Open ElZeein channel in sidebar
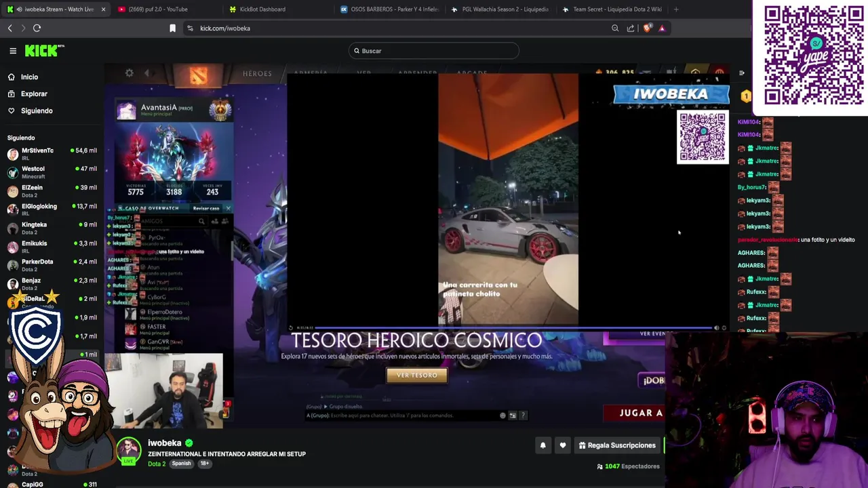Viewport: 868px width, 488px height. click(52, 191)
